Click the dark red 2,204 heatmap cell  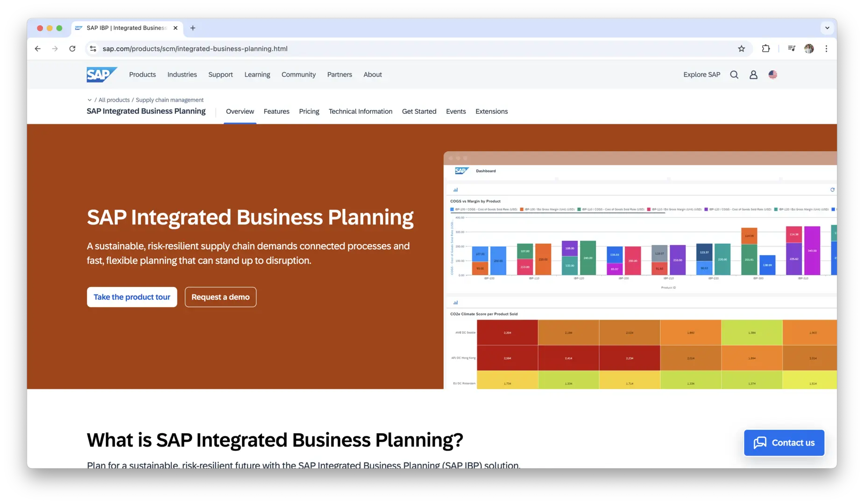click(x=507, y=333)
